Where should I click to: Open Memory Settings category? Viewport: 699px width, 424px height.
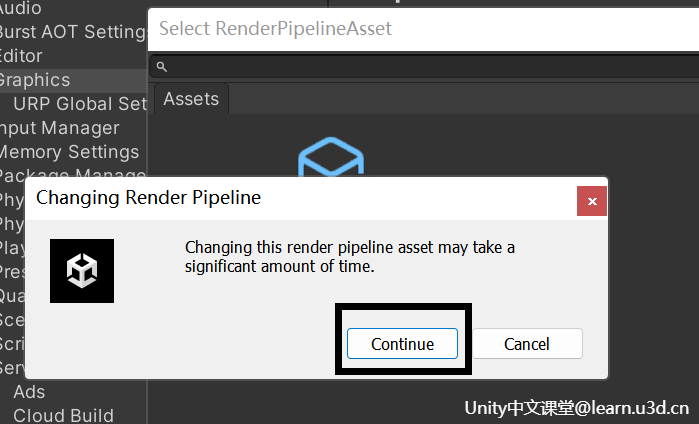click(69, 152)
